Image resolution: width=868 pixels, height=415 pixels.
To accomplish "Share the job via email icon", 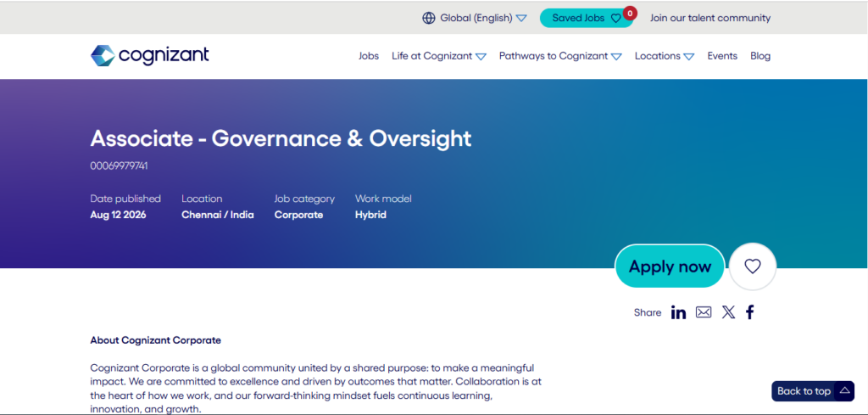I will point(704,312).
